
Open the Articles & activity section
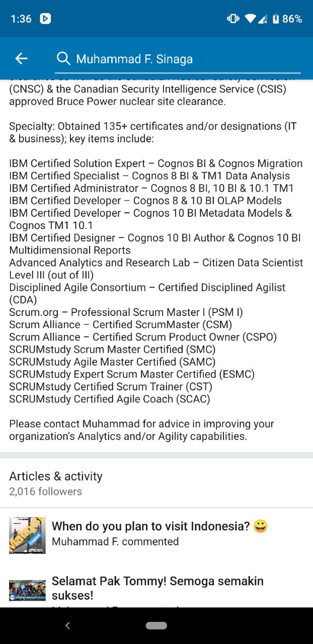click(56, 476)
